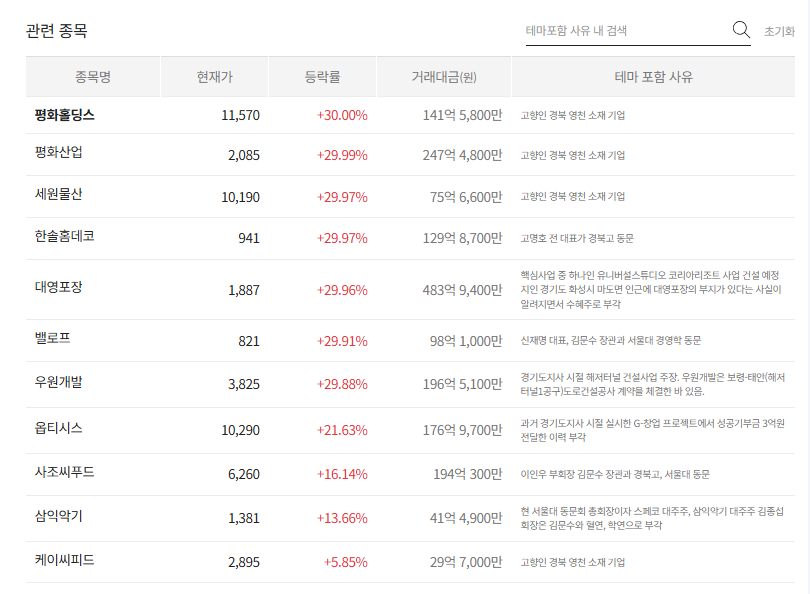This screenshot has height=594, width=810.
Task: Open stock 케이씨피드
Action: (x=65, y=559)
